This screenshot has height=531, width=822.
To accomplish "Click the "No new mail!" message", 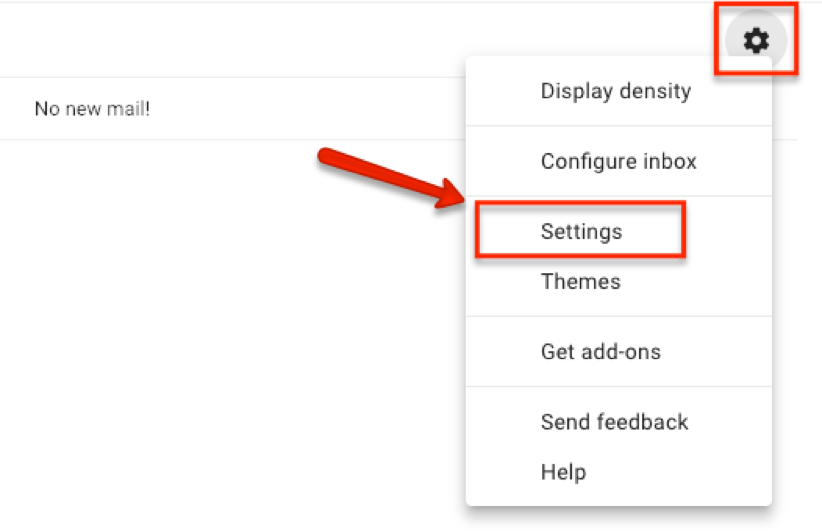I will [x=92, y=108].
